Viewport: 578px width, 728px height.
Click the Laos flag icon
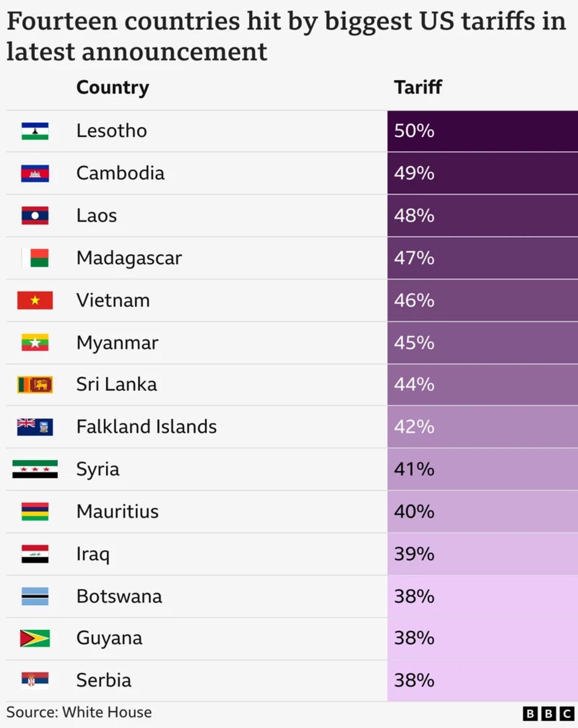pyautogui.click(x=35, y=216)
